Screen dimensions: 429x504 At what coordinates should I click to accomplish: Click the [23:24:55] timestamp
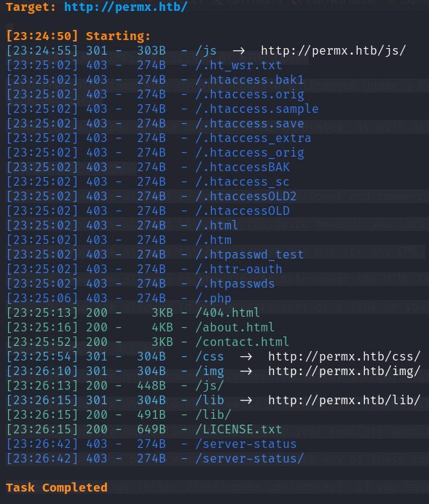coord(42,51)
